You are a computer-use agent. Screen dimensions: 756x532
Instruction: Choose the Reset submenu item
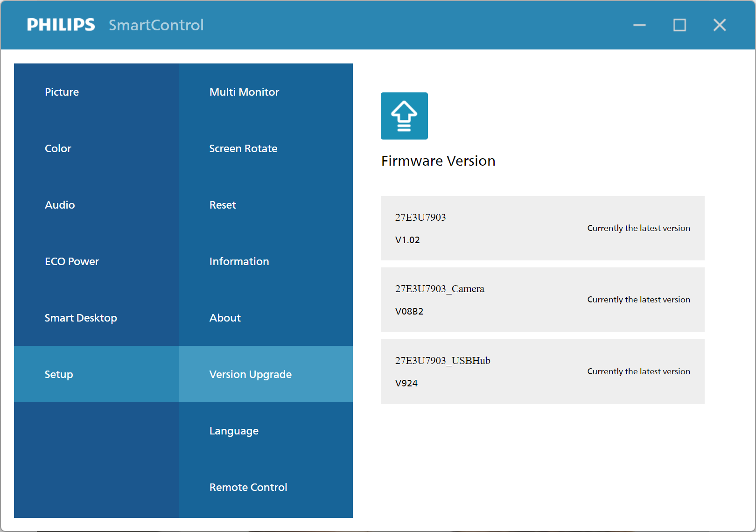(223, 205)
